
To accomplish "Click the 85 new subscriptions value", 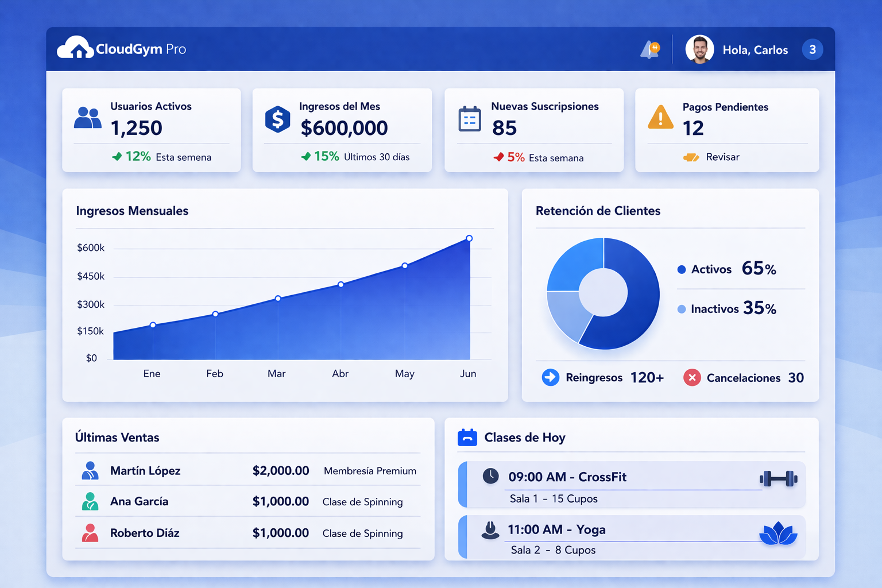I will 504,128.
